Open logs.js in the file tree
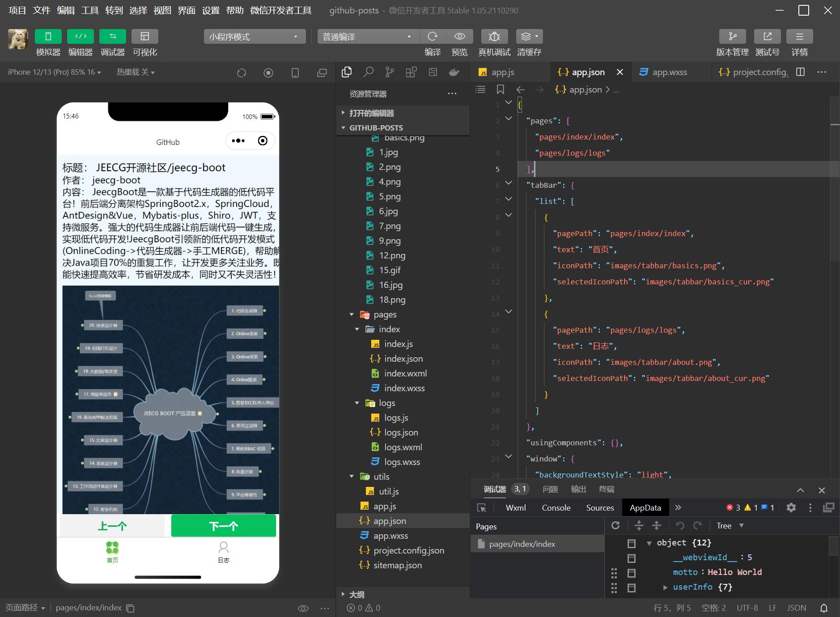Screen dimensions: 840x617 point(403,418)
